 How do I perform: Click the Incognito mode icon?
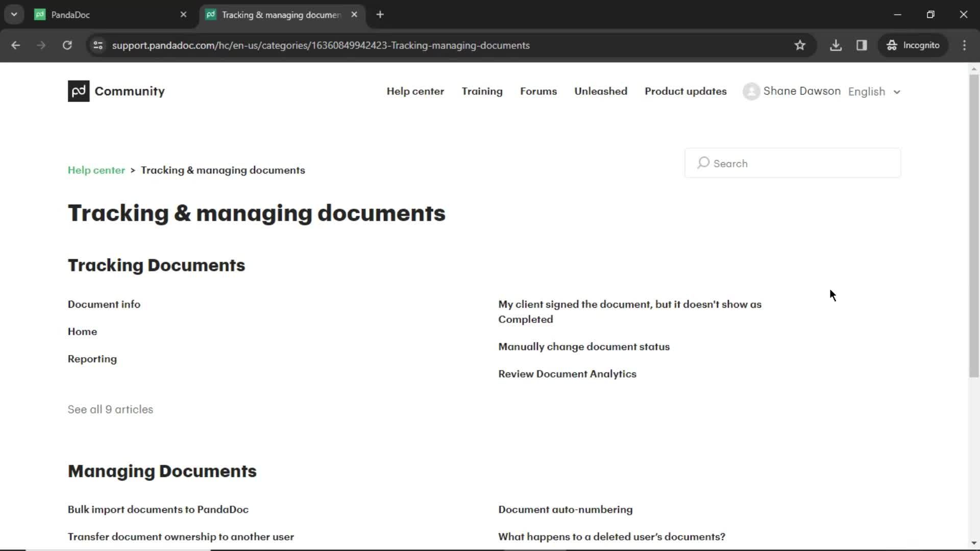click(x=892, y=45)
